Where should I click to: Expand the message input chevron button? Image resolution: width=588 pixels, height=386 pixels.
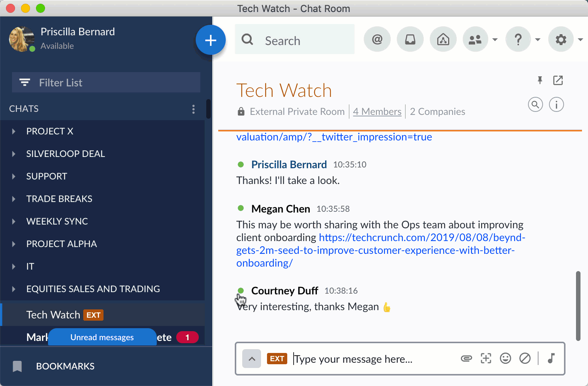tap(252, 359)
